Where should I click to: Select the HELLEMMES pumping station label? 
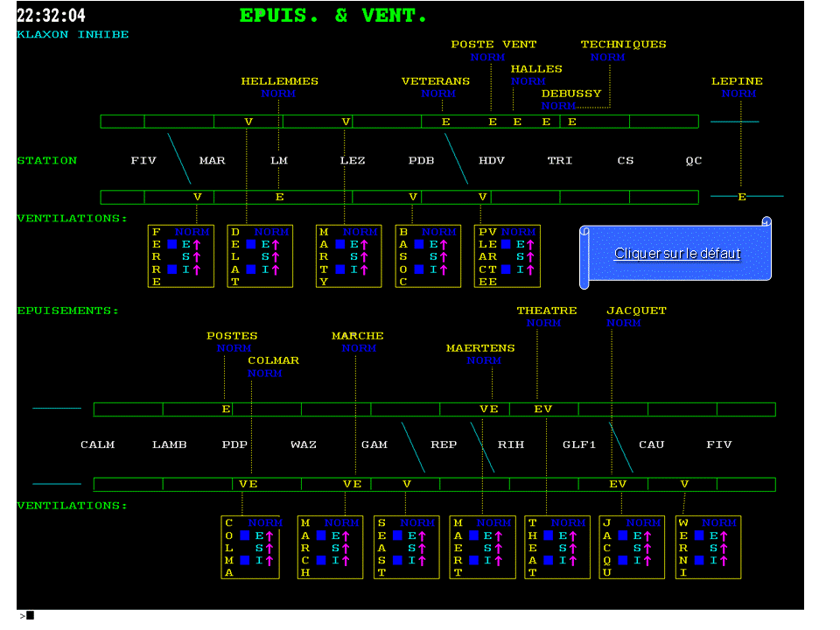[x=279, y=81]
